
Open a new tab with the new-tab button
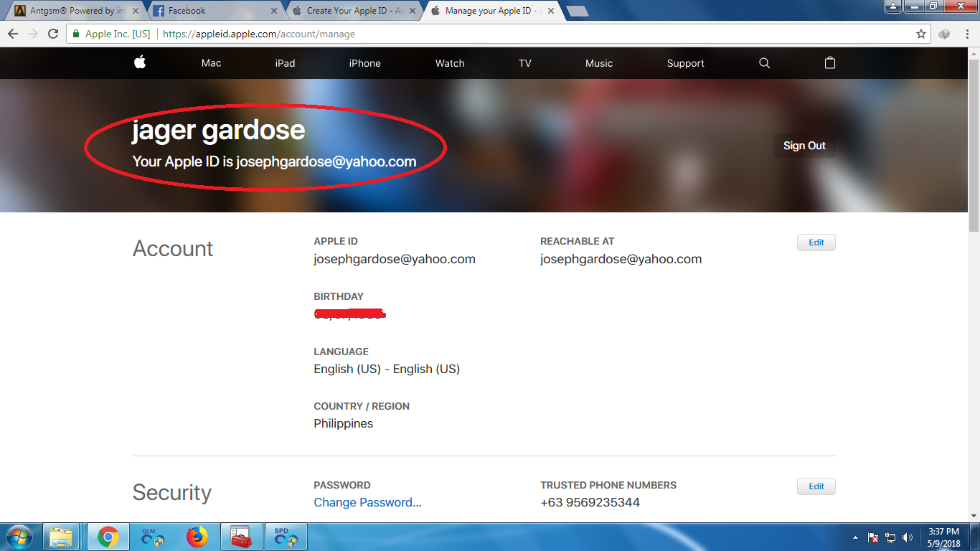tap(577, 11)
